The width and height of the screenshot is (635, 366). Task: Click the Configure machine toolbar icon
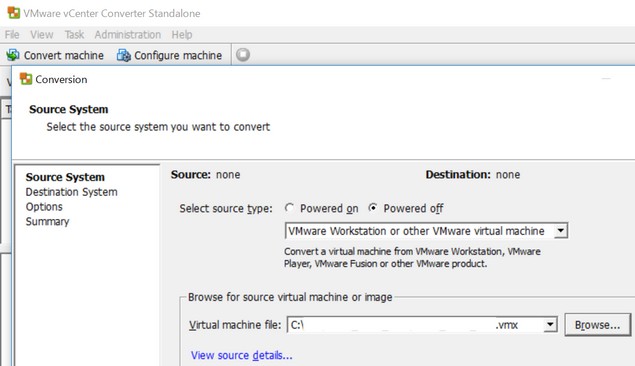pyautogui.click(x=124, y=55)
